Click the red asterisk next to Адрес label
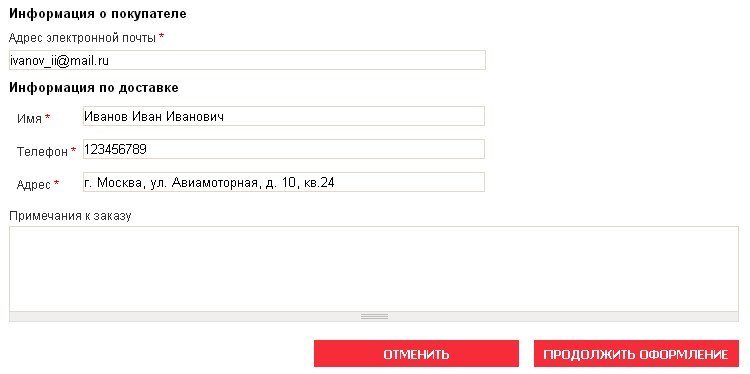 click(56, 183)
